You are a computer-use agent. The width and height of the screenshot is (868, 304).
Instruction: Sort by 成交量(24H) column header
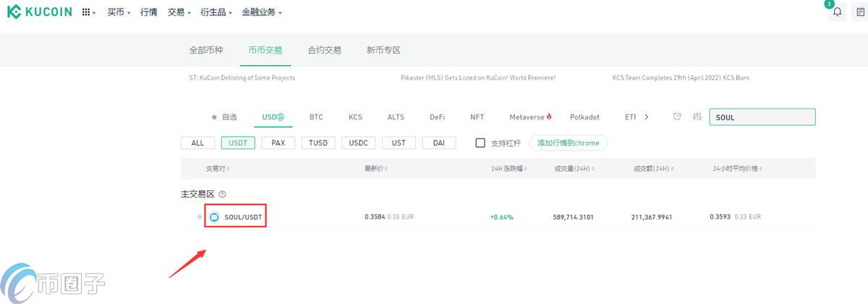click(575, 169)
